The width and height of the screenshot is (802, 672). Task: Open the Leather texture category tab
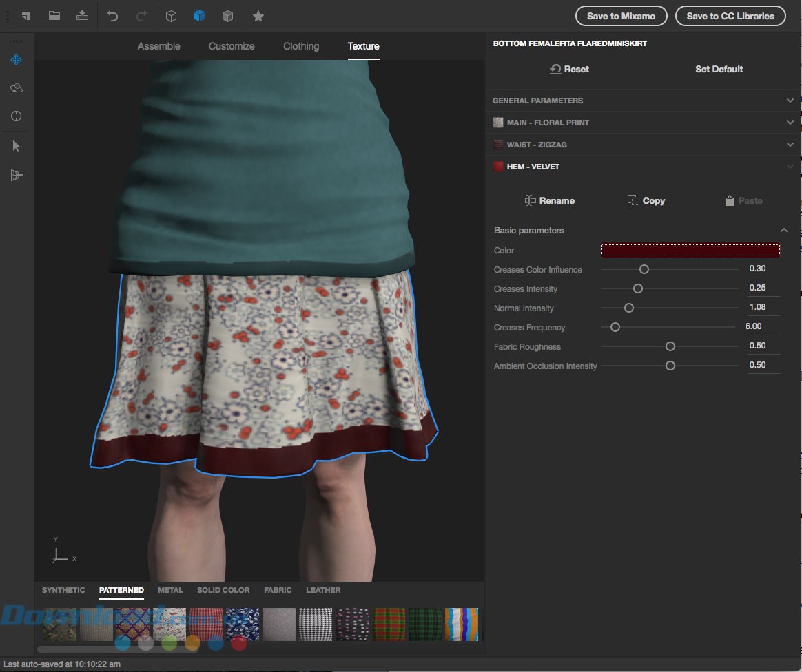[323, 590]
